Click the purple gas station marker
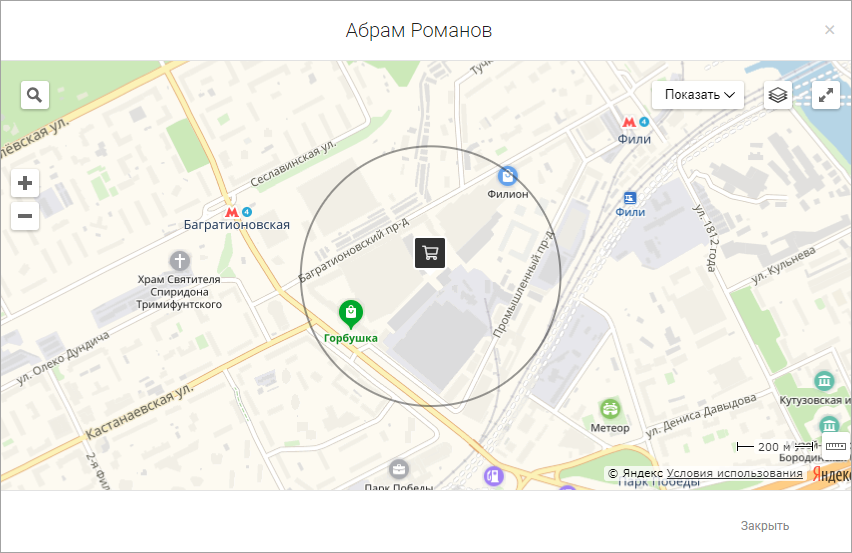The width and height of the screenshot is (852, 553). point(493,476)
